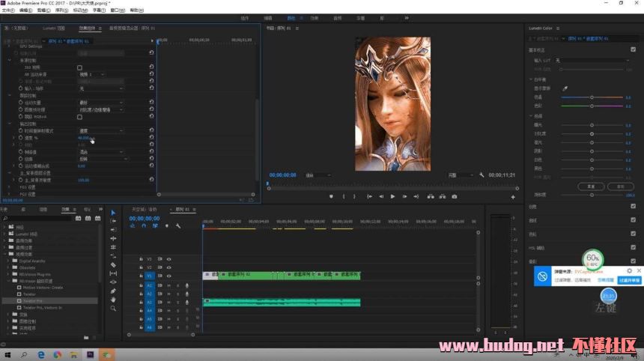Toggle V1 track eye visibility
The width and height of the screenshot is (644, 361).
[x=168, y=276]
